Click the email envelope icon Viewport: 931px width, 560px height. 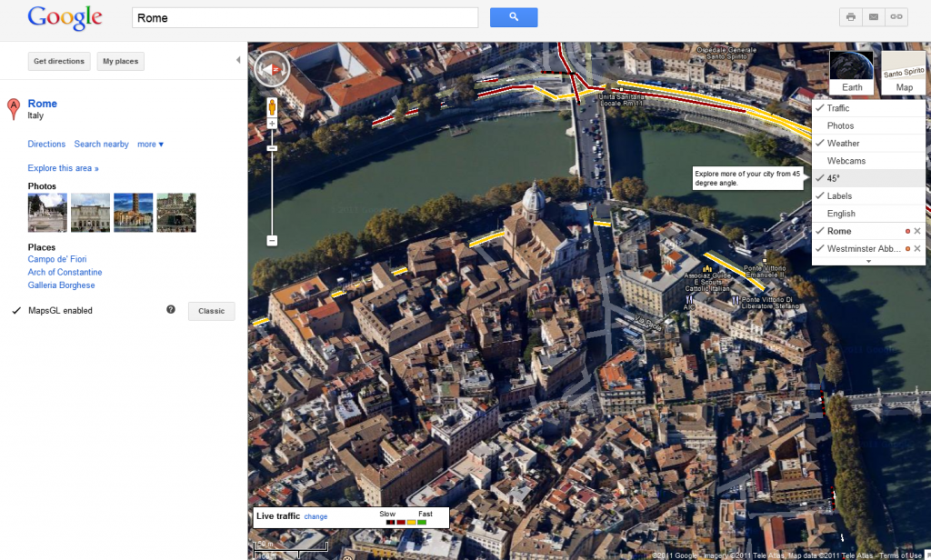(874, 17)
